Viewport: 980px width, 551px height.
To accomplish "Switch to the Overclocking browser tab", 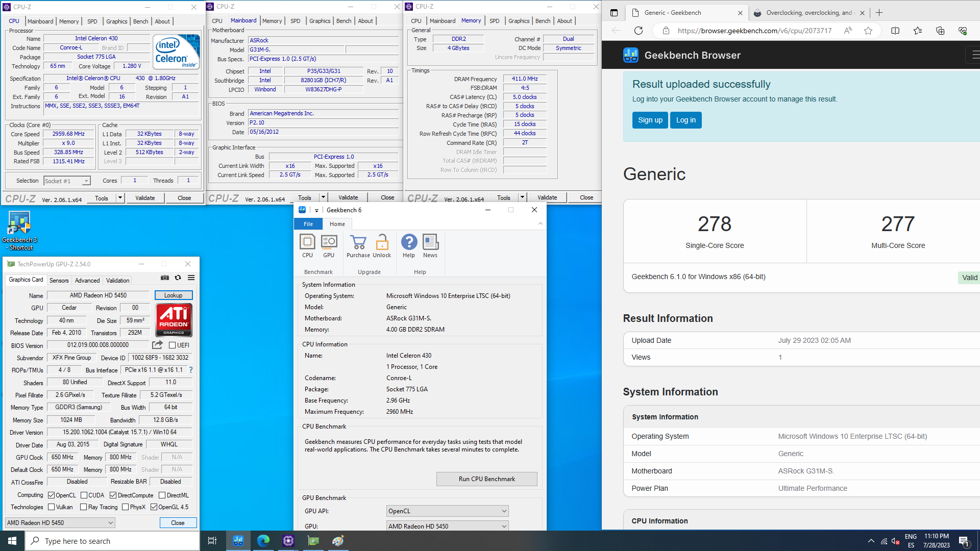I will pos(808,13).
